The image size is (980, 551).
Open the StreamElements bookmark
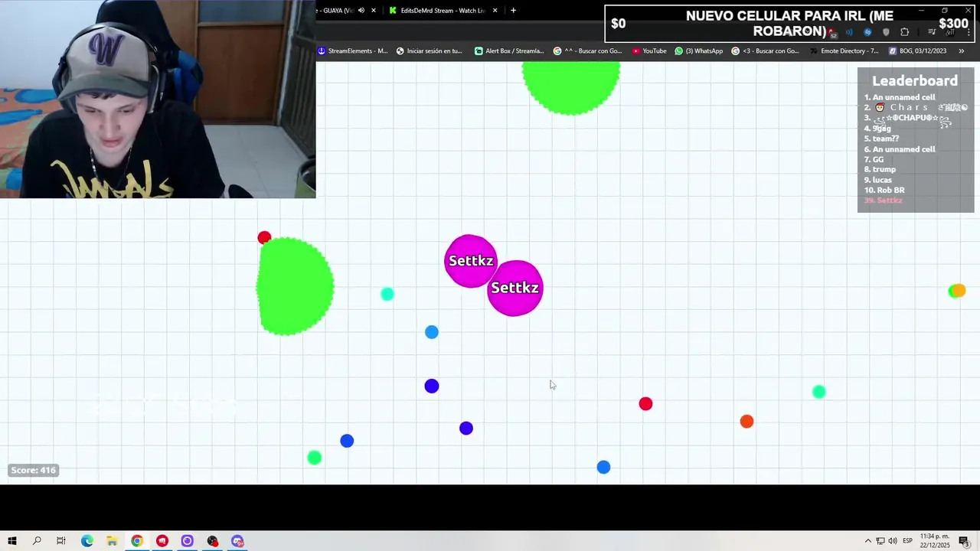tap(353, 51)
